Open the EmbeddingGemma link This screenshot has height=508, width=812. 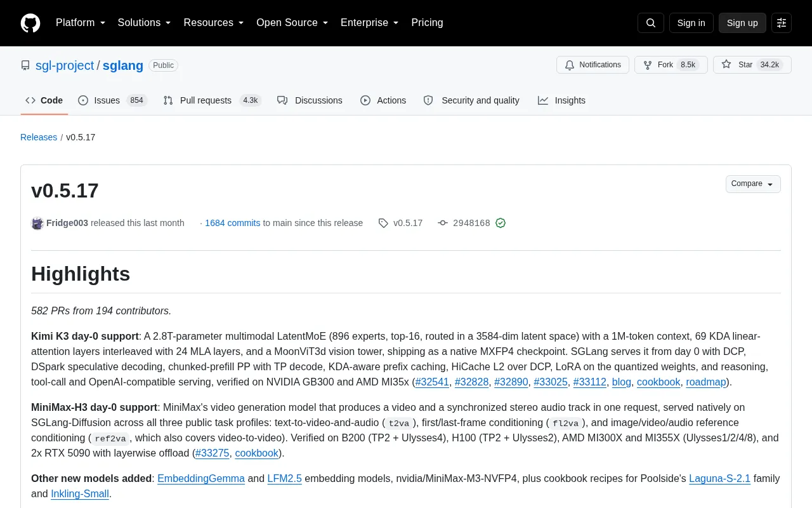coord(201,478)
